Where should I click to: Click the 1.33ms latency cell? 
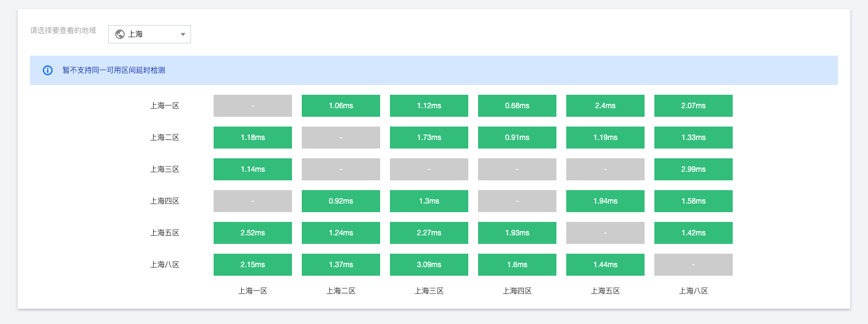pos(694,138)
